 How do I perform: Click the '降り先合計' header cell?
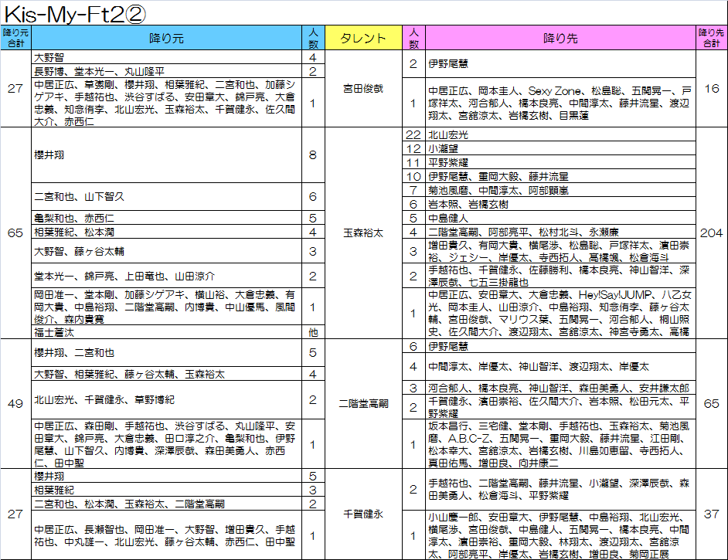coord(711,38)
